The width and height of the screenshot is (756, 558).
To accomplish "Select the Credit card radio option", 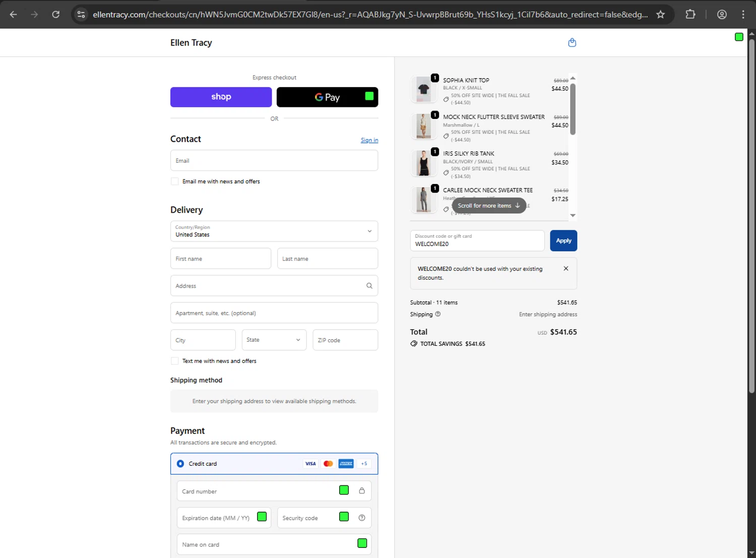I will point(180,464).
